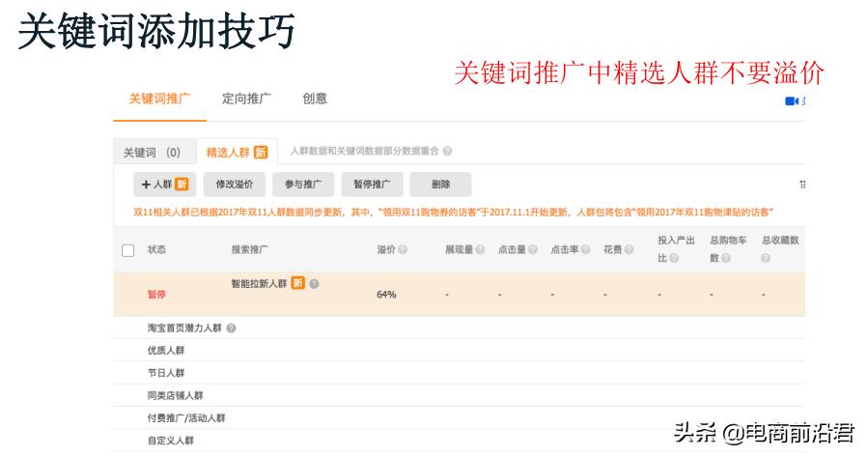Switch to the 关键词推广 tab
This screenshot has height=457, width=868.
(159, 99)
